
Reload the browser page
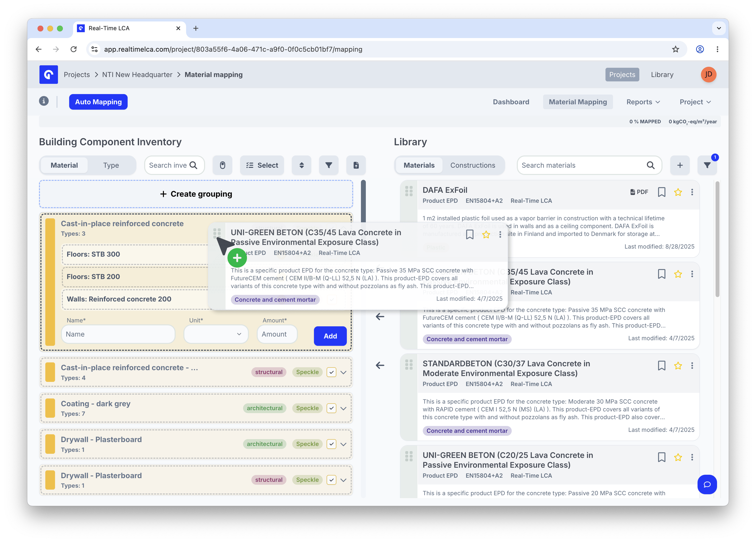click(x=74, y=49)
